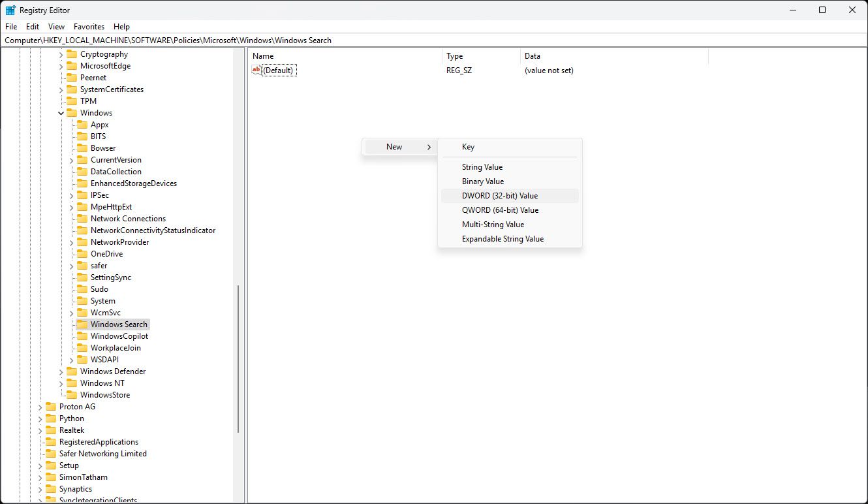Choose String Value from the submenu
The width and height of the screenshot is (868, 504).
tap(510, 167)
